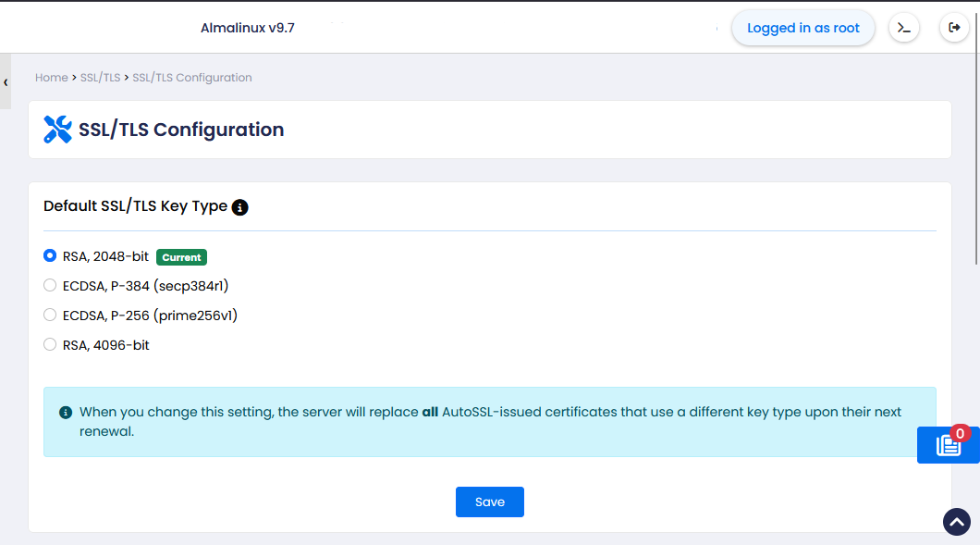Click the green Current badge
The width and height of the screenshot is (980, 545).
[181, 257]
